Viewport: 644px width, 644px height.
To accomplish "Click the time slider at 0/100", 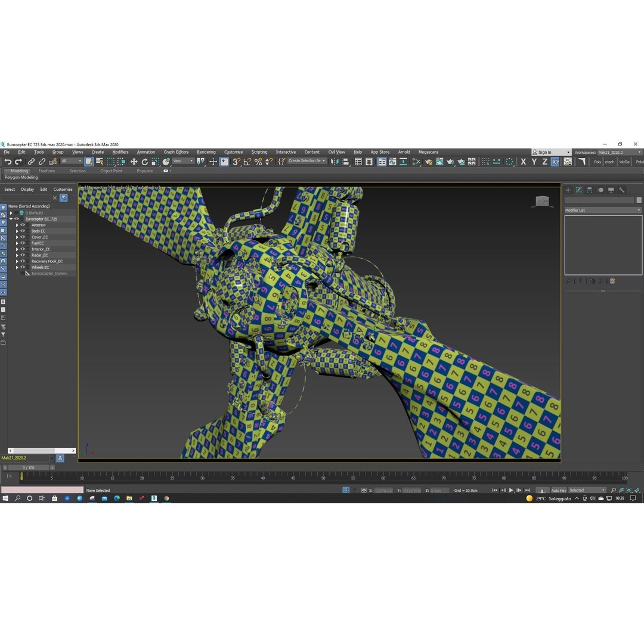I will [29, 468].
